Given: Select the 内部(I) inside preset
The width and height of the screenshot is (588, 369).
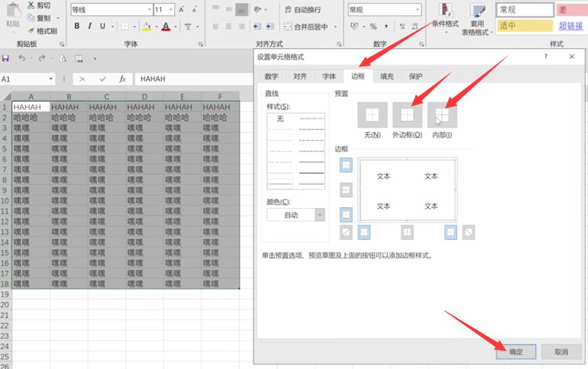Looking at the screenshot, I should click(x=442, y=115).
